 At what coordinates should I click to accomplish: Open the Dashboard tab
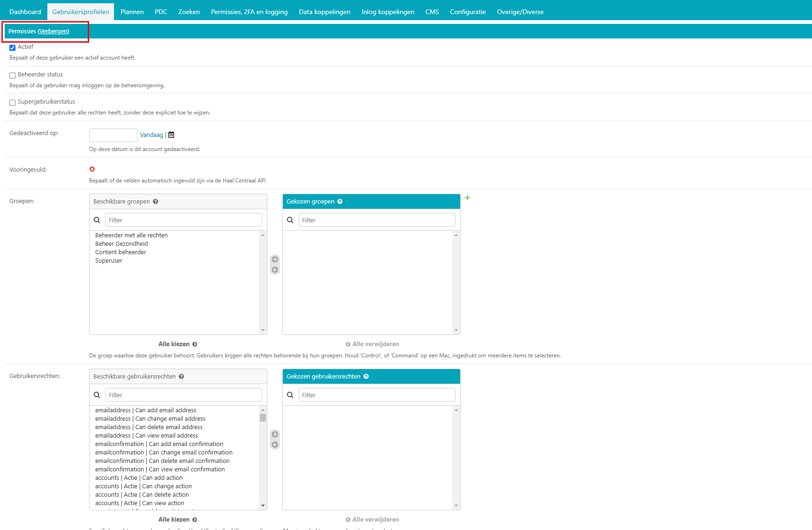25,12
